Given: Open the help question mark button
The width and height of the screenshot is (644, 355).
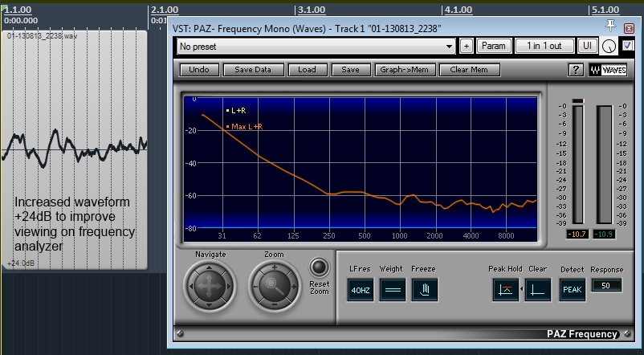Looking at the screenshot, I should 576,70.
